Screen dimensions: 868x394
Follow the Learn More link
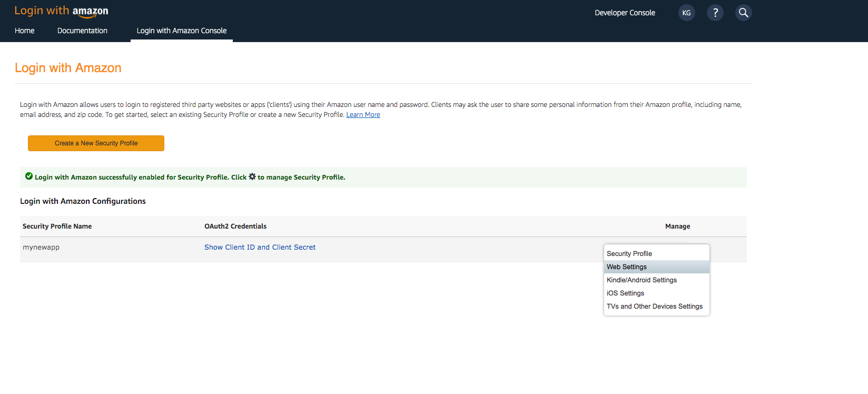[363, 114]
